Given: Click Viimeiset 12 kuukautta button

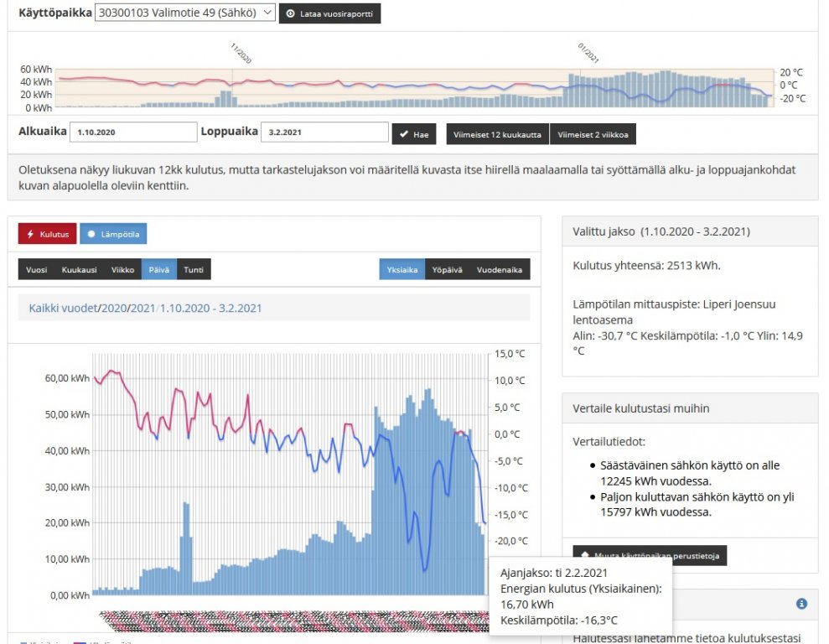Looking at the screenshot, I should [x=498, y=134].
